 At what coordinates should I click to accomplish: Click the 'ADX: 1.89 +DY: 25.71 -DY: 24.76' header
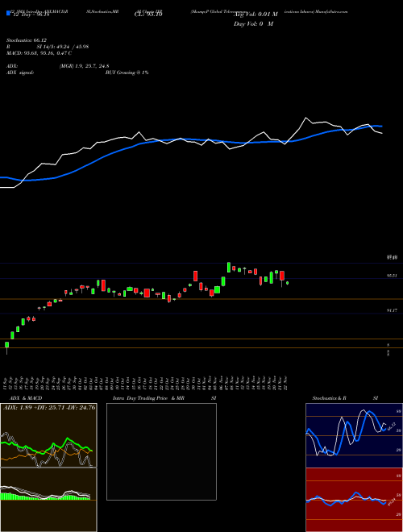pyautogui.click(x=49, y=407)
